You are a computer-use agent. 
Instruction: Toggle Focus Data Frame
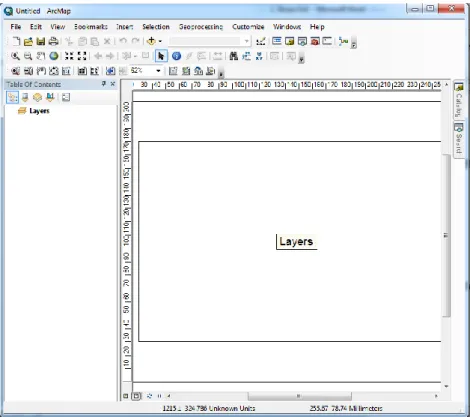click(x=186, y=71)
